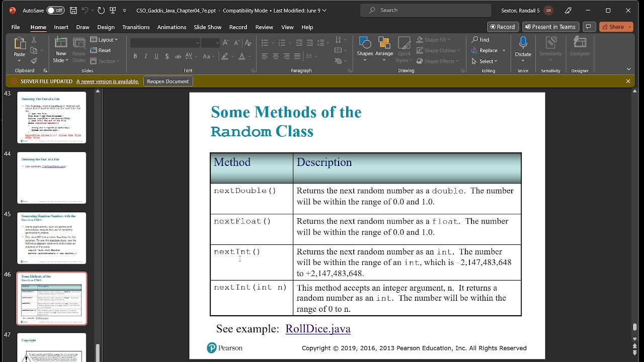Apply Strikethrough formatting
This screenshot has height=362, width=644.
[178, 56]
